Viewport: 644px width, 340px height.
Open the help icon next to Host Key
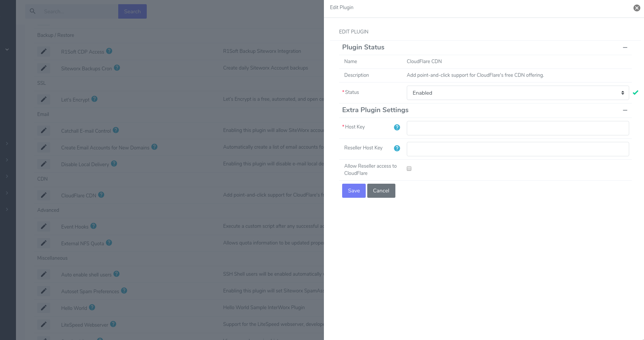pos(397,127)
